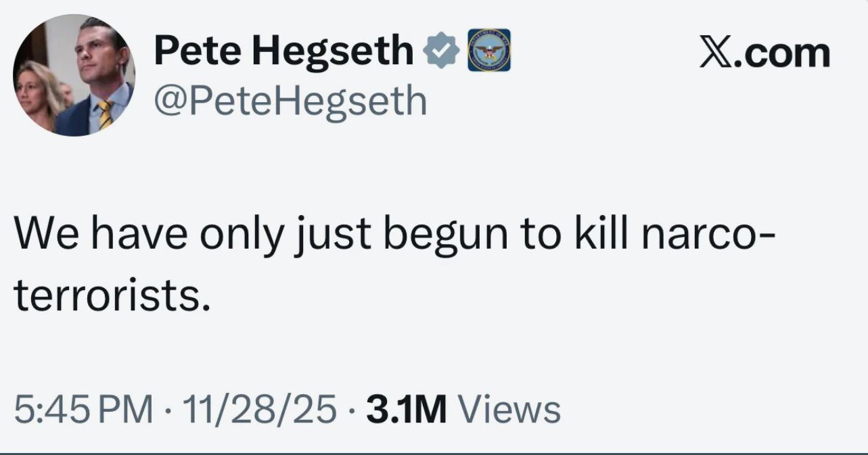Click the department seal affiliation badge
This screenshot has height=455, width=868.
(x=489, y=51)
